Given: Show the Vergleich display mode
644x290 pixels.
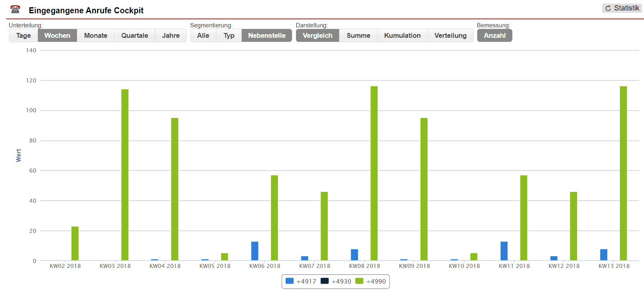Looking at the screenshot, I should [x=317, y=35].
